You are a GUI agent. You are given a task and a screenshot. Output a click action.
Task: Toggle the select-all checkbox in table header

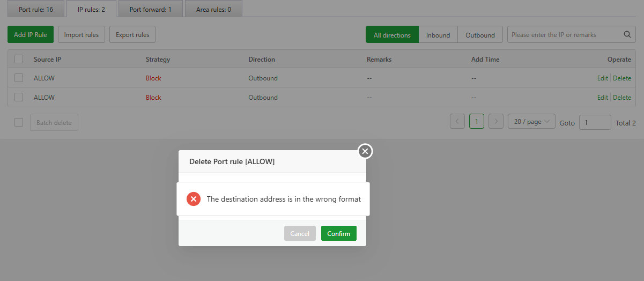[19, 59]
